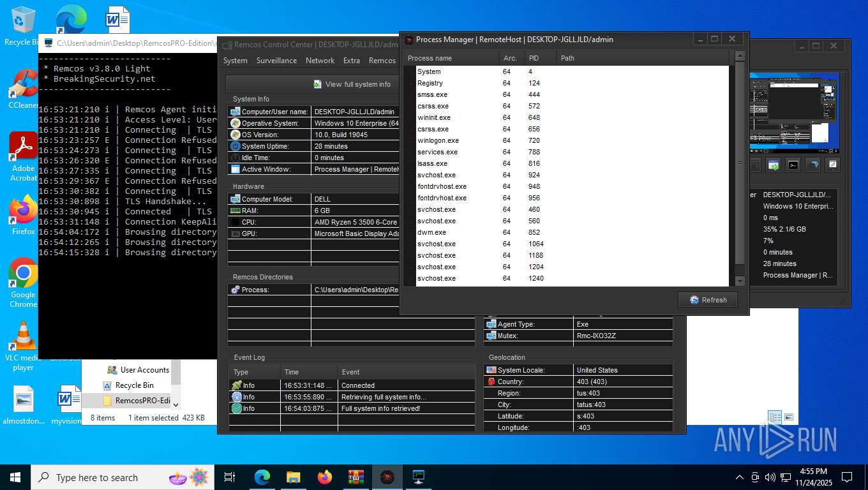
Task: Open the command-line shell icon in right panel
Action: pyautogui.click(x=793, y=165)
